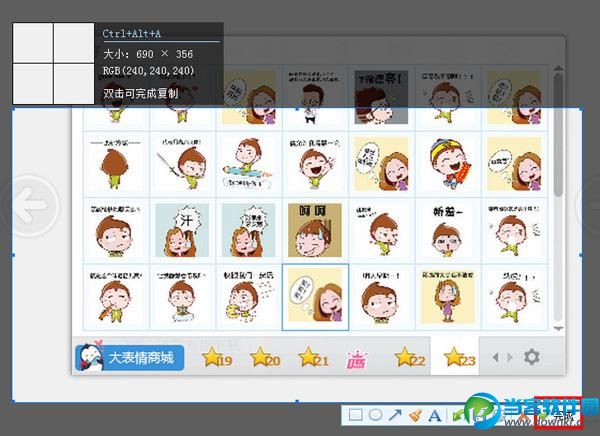Image resolution: width=600 pixels, height=436 pixels.
Task: Pick the boy lying on surfboard sticker
Action: [x=248, y=164]
